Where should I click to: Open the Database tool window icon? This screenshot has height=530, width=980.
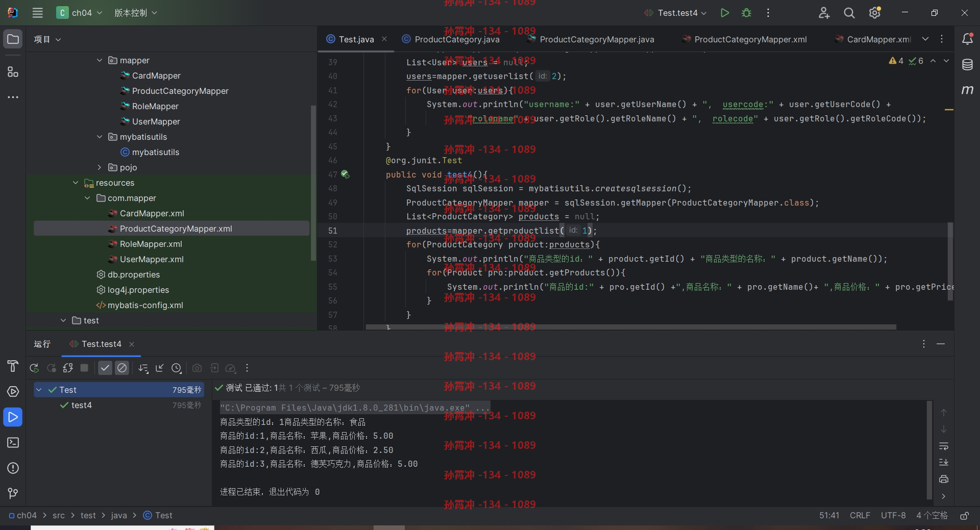click(967, 65)
